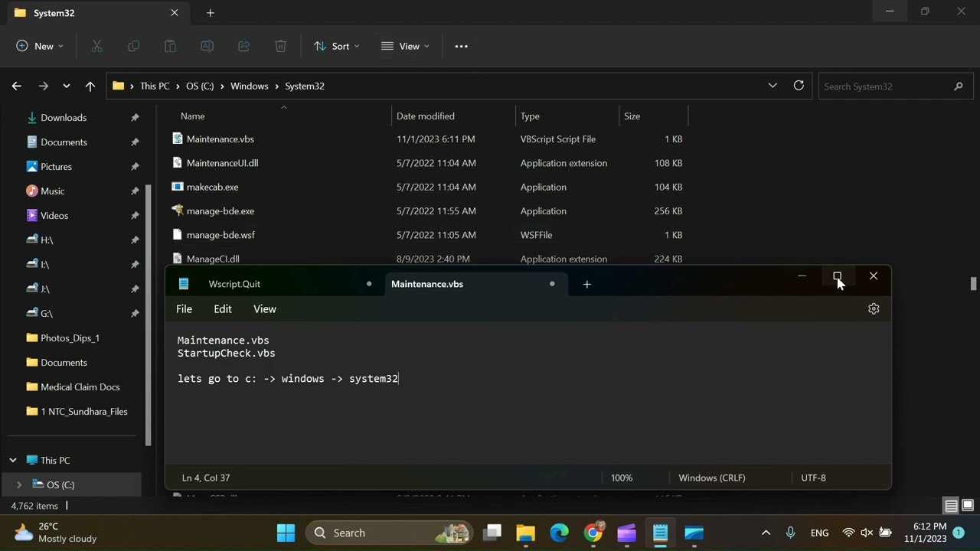Click the Cut icon in Explorer toolbar
This screenshot has width=980, height=551.
click(x=96, y=46)
